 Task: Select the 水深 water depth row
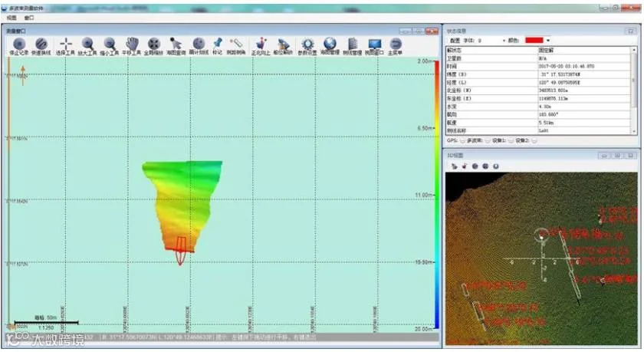click(x=538, y=107)
